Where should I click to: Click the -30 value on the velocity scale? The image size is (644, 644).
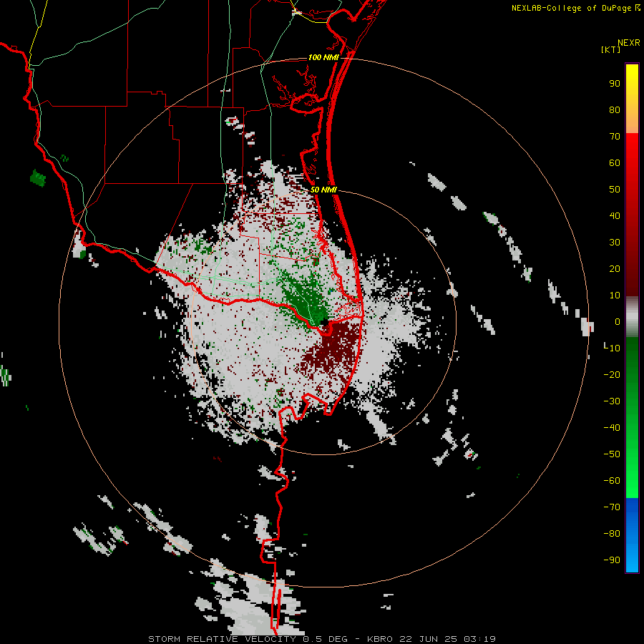point(612,401)
